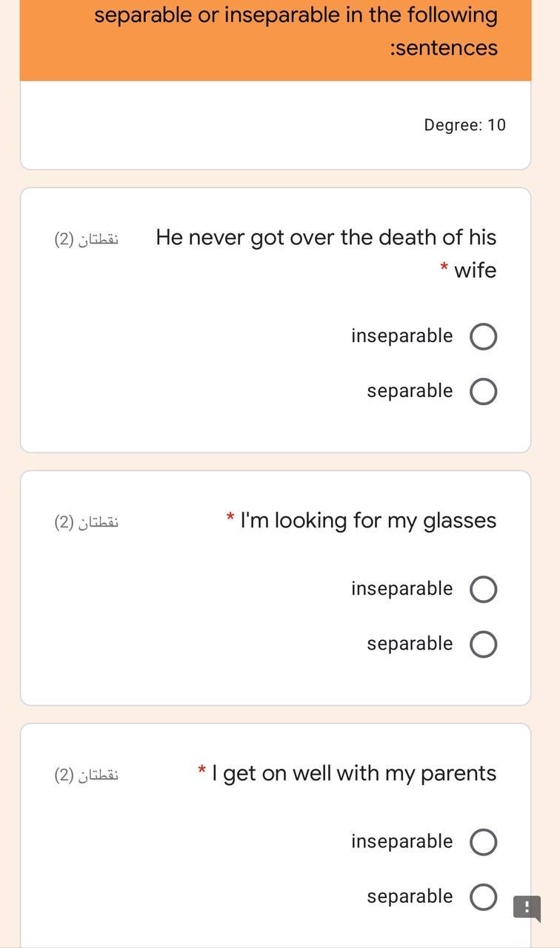This screenshot has height=948, width=560.
Task: Click the "Degree: 10" text
Action: [x=464, y=124]
